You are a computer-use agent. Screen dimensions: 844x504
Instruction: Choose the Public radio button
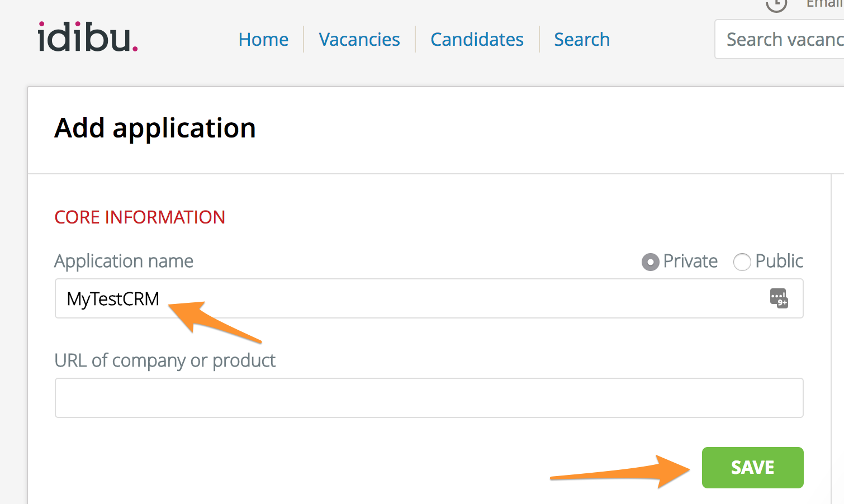[742, 261]
